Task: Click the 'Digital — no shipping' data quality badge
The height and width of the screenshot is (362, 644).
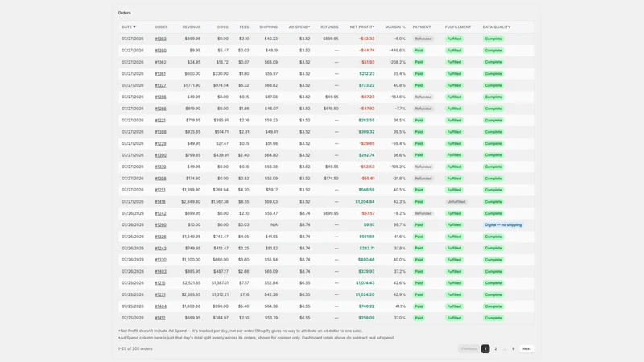Action: (x=503, y=225)
